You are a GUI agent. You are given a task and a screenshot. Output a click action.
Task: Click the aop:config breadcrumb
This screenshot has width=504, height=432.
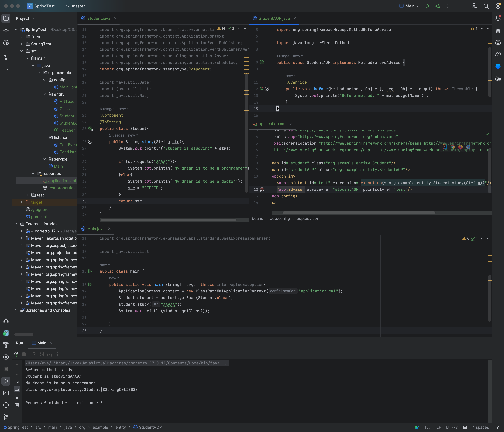click(280, 219)
